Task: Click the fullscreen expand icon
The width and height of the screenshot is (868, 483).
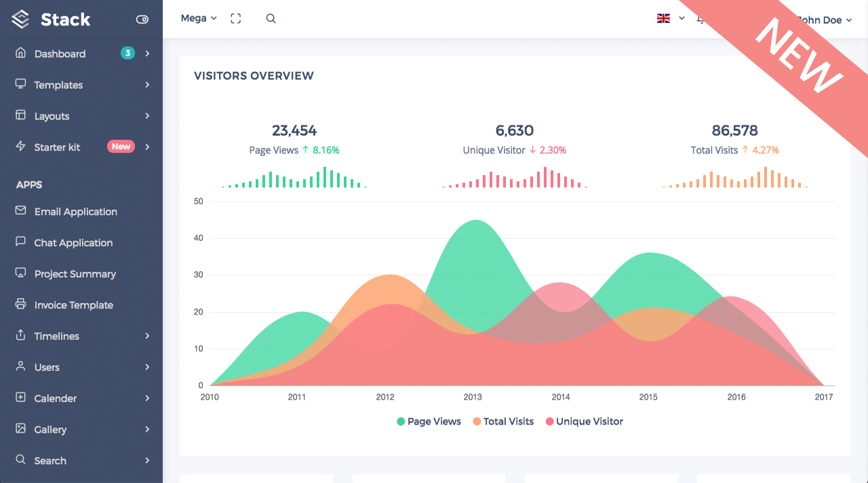Action: tap(236, 19)
